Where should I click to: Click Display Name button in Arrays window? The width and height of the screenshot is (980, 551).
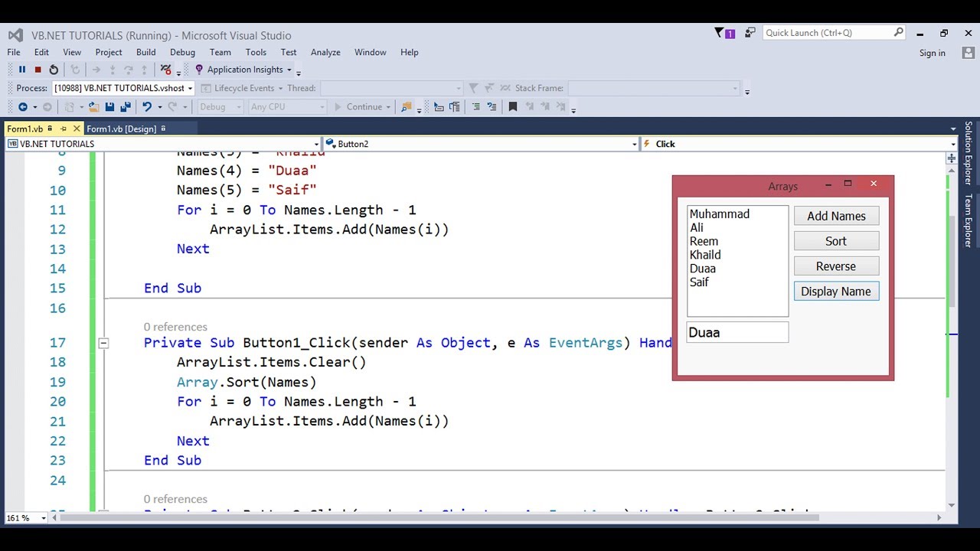pos(836,292)
